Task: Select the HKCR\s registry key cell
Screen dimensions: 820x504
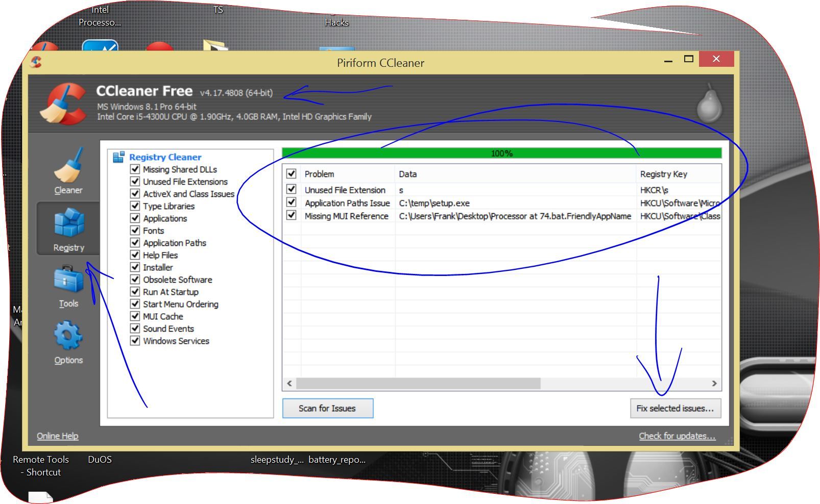Action: tap(654, 190)
